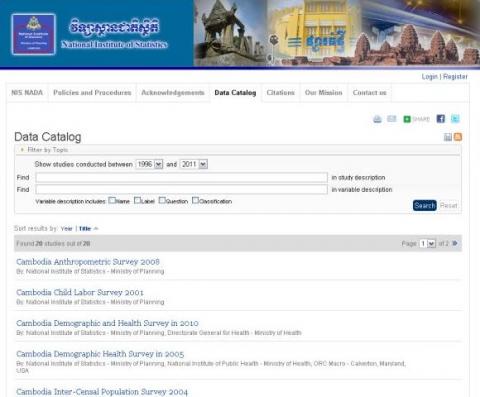The image size is (480, 397).
Task: Open the RSS feed icon
Action: point(458,137)
